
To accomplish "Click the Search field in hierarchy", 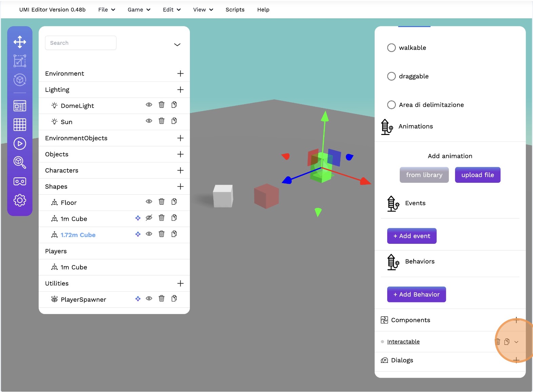I will pyautogui.click(x=81, y=43).
